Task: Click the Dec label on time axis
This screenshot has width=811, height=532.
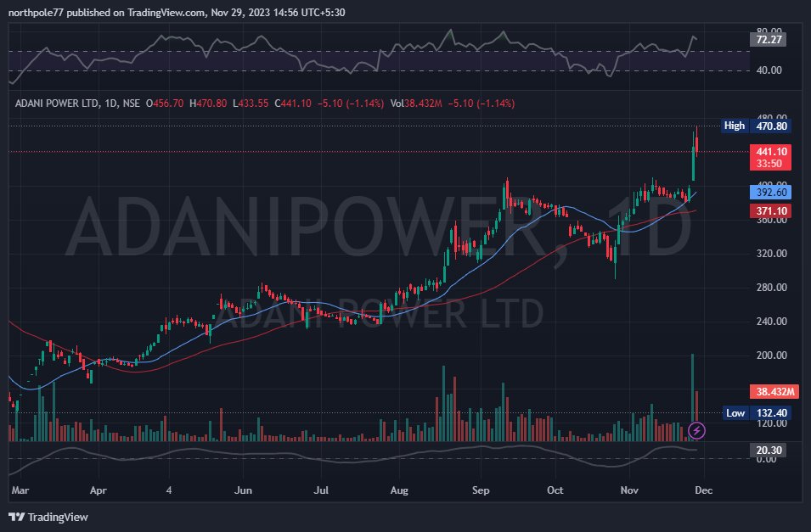Action: [703, 490]
